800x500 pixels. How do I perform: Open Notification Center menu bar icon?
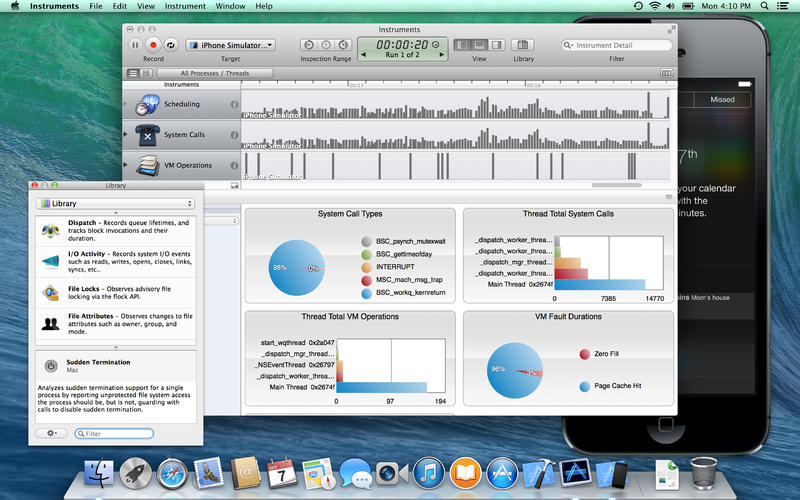(x=783, y=6)
